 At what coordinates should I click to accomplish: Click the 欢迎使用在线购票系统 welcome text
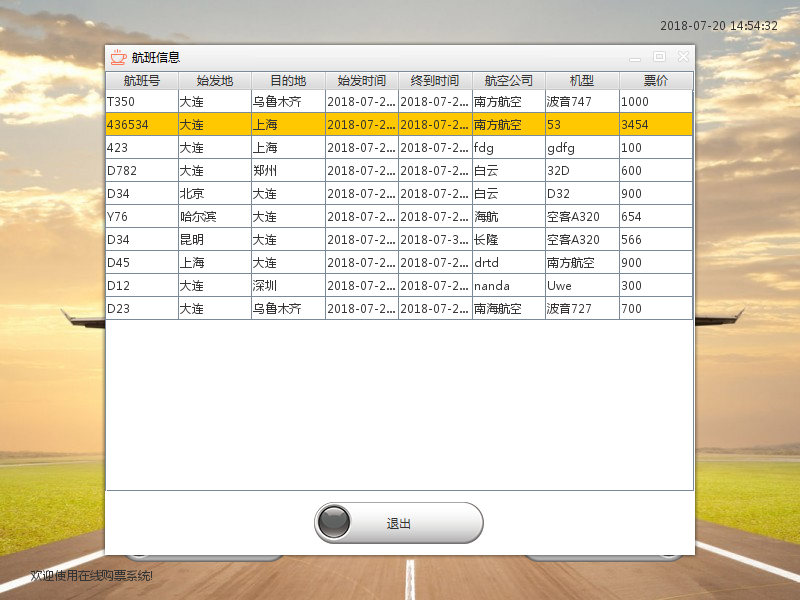pyautogui.click(x=91, y=576)
